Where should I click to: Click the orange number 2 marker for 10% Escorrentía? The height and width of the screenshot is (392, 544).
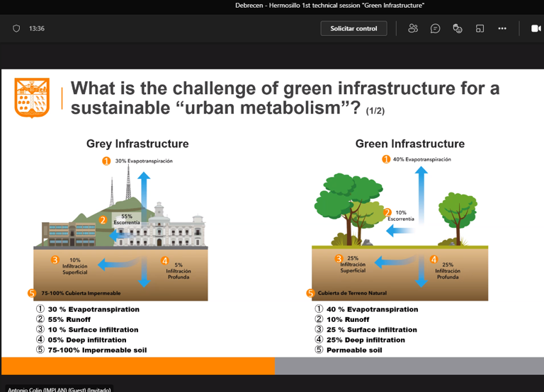pyautogui.click(x=387, y=212)
